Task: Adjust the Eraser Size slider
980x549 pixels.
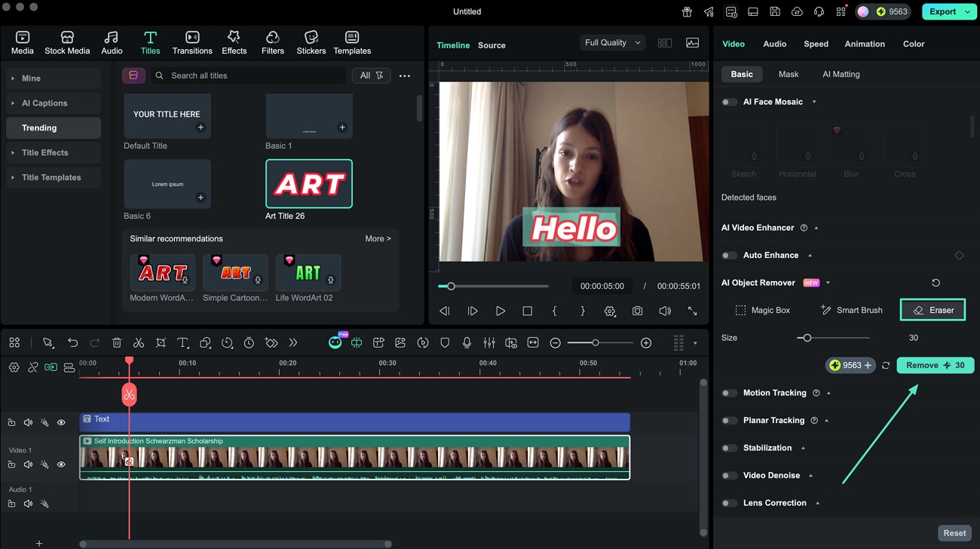Action: (x=807, y=337)
